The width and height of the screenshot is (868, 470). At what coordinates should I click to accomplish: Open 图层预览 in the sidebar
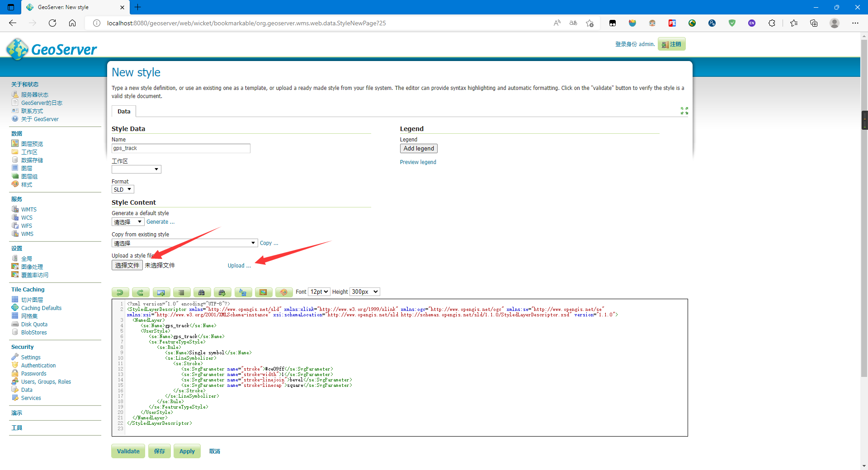click(x=32, y=144)
